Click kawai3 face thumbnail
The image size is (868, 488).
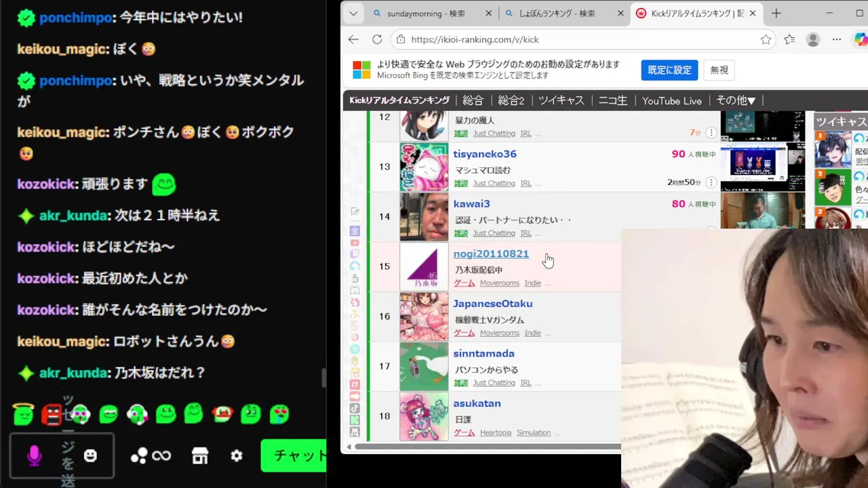tap(424, 217)
